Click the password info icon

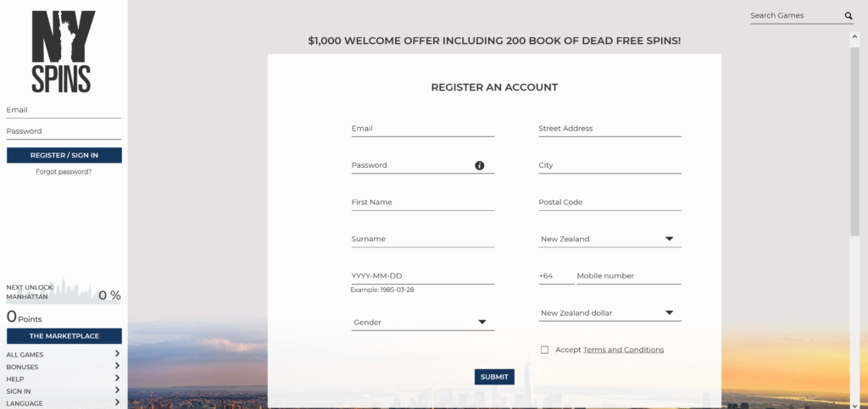click(480, 165)
